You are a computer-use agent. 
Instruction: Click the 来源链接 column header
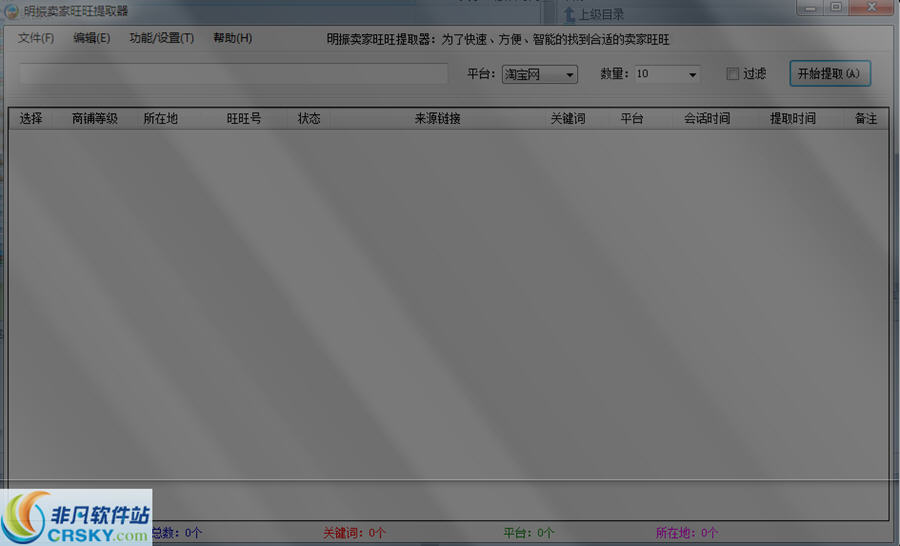[x=437, y=119]
